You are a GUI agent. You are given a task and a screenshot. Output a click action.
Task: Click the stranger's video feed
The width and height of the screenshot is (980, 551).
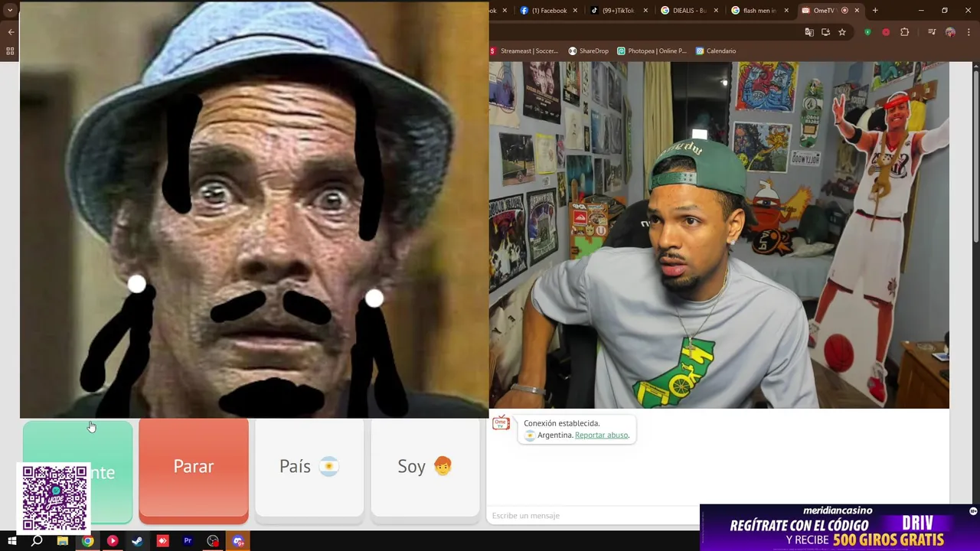coord(254,209)
